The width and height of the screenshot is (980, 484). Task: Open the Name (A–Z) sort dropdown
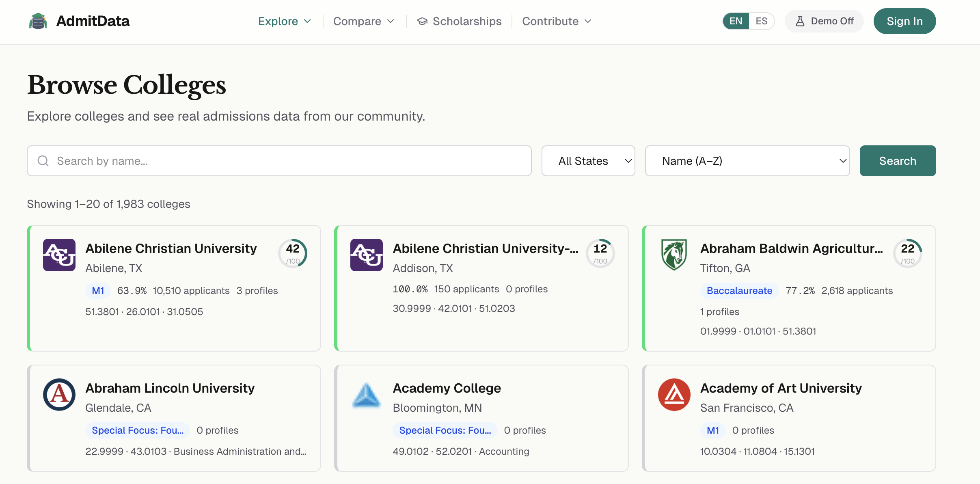[x=747, y=161]
